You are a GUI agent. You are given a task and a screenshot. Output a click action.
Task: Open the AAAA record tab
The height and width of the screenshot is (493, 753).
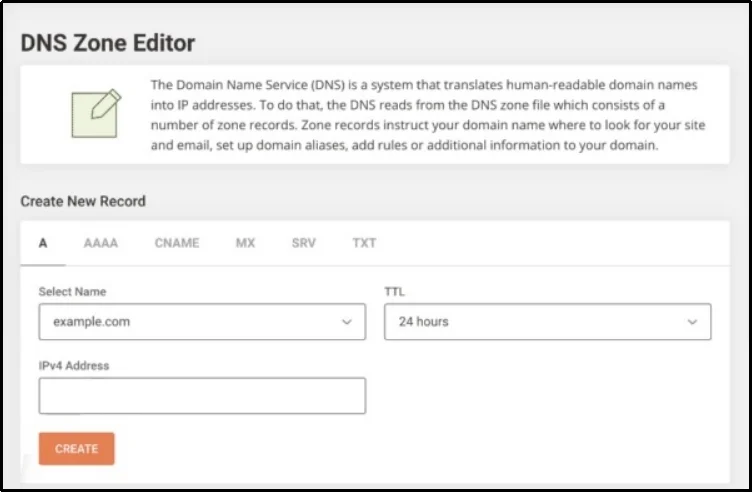coord(101,243)
